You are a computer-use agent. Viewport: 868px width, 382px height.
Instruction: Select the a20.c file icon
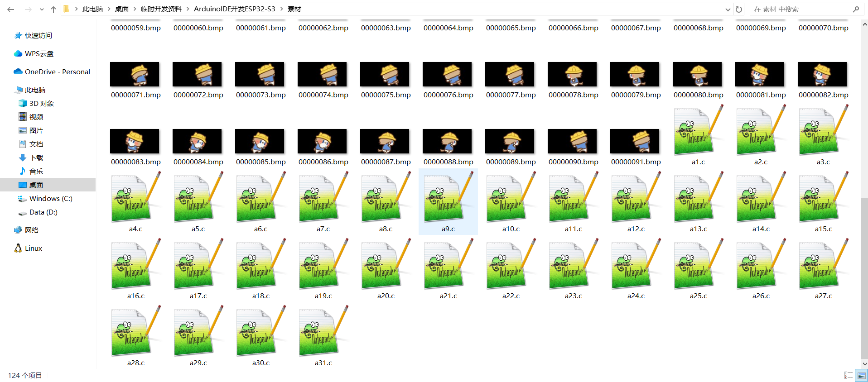386,264
